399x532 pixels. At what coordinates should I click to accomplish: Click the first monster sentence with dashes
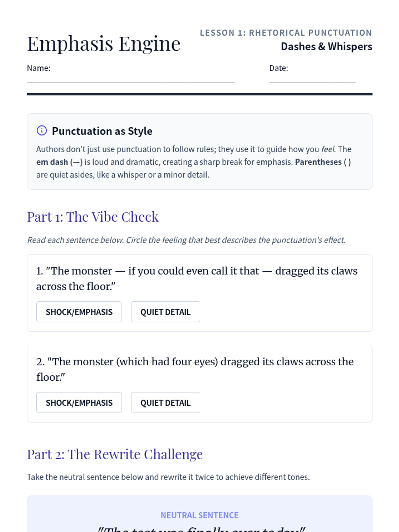[197, 278]
